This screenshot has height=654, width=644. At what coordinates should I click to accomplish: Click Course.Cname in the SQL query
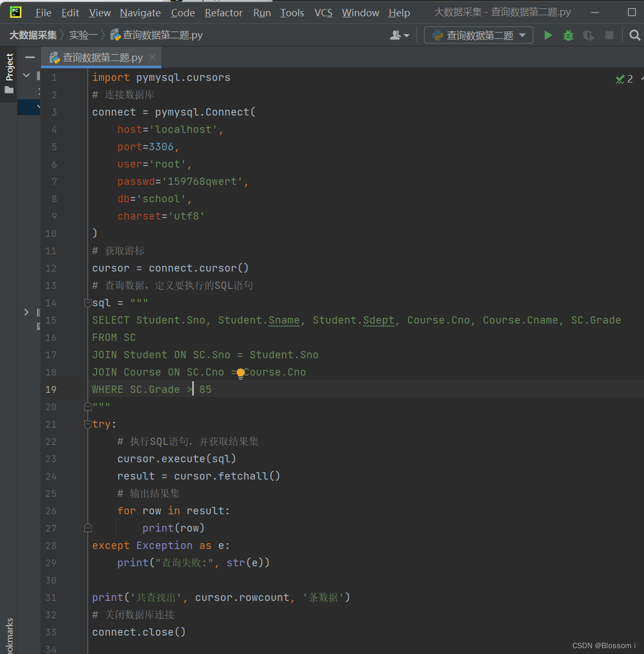(521, 320)
